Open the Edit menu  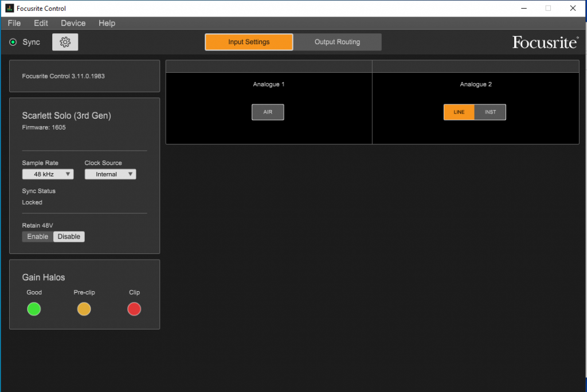[x=41, y=23]
